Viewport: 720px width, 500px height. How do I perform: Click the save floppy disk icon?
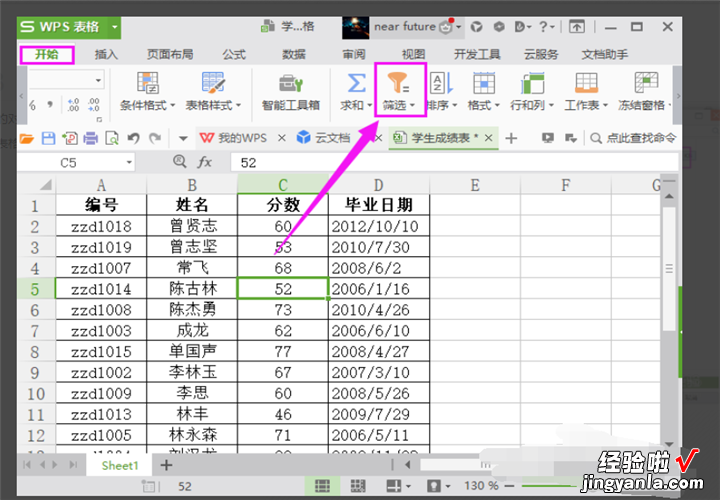[48, 138]
